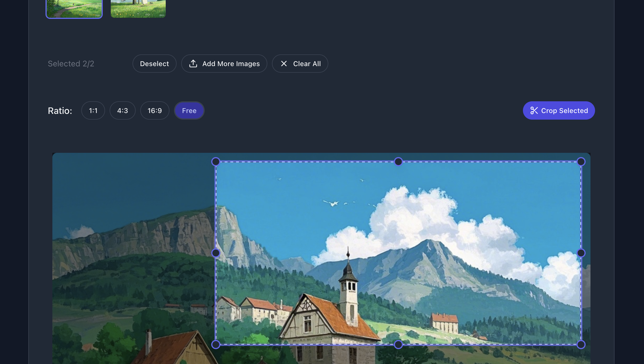The image size is (644, 364).
Task: Click the left-middle crop handle
Action: (216, 253)
